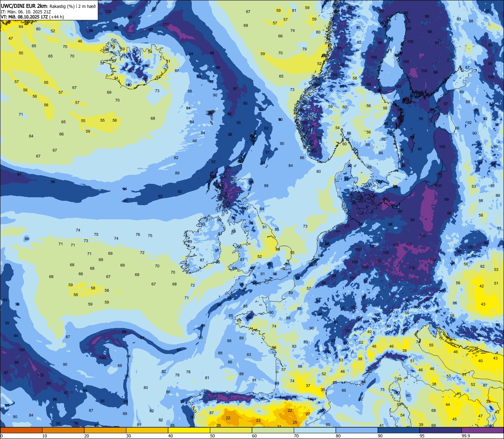Click the '10' tick label on the color scale
Screen dimensions: 504x439
tap(44, 436)
